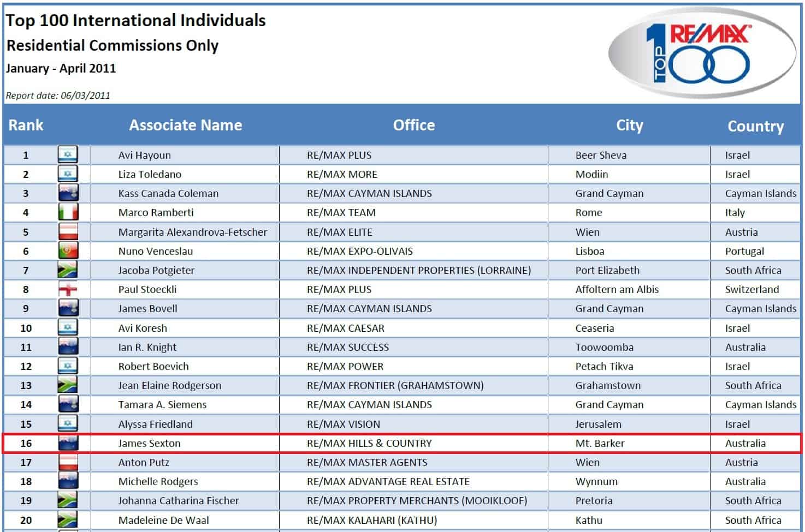Select the Cayman Islands flag beside James Bovell
This screenshot has width=805, height=532.
point(68,308)
